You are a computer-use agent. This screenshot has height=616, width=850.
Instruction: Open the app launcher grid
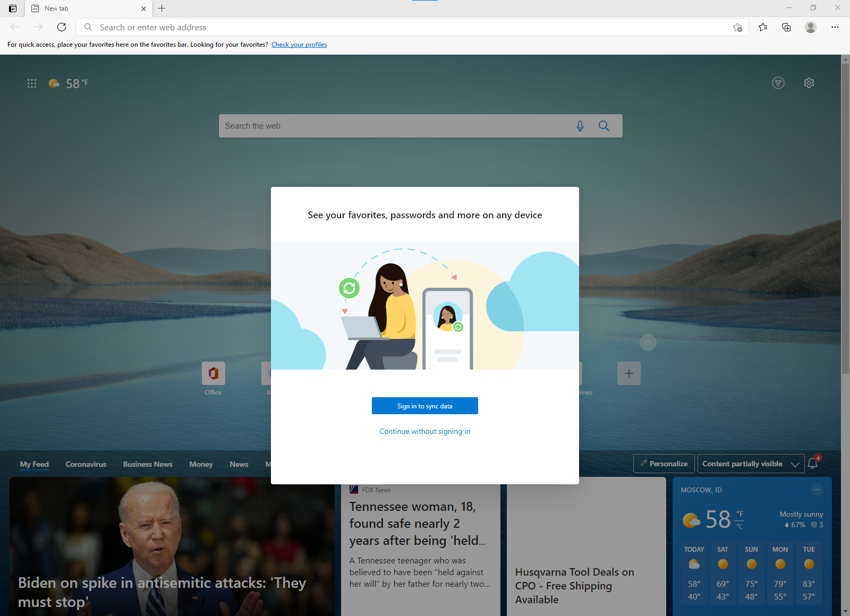click(31, 83)
